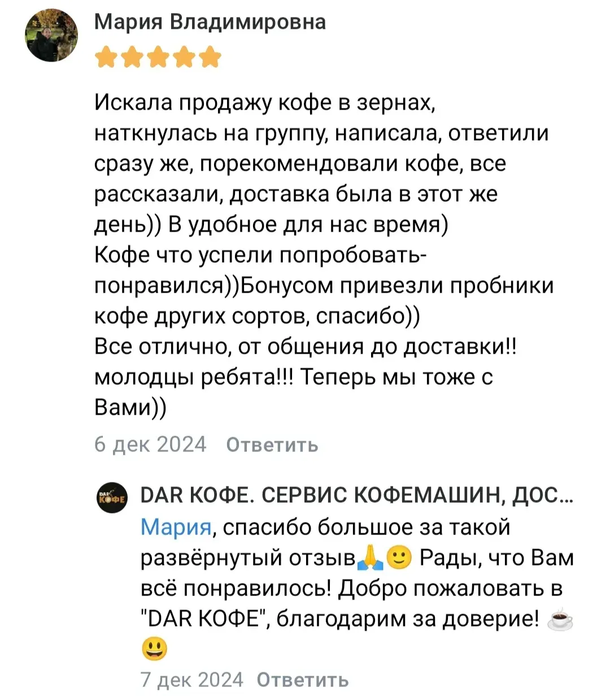Screen dimensions: 610x700
Task: Open the DAR КОФЕ logo avatar
Action: click(x=112, y=497)
